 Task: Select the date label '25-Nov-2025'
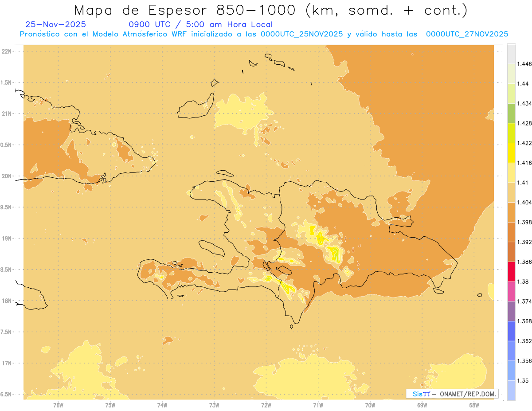(56, 25)
